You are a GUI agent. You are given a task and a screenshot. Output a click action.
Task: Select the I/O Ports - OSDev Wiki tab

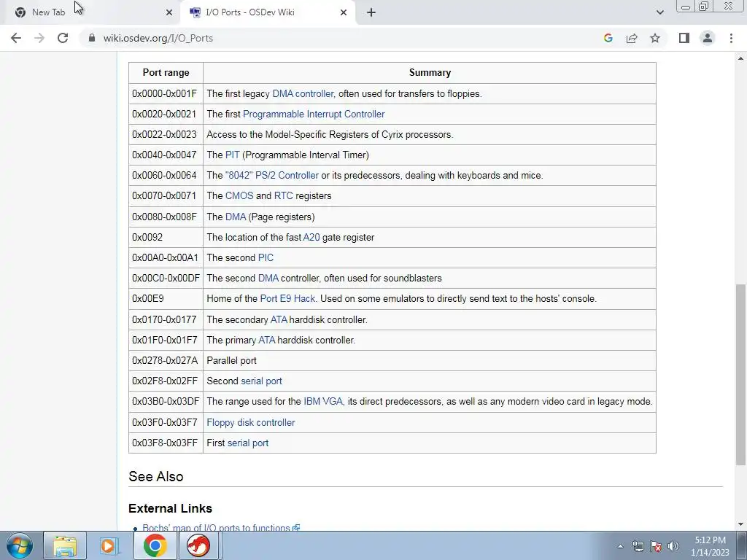(x=268, y=12)
